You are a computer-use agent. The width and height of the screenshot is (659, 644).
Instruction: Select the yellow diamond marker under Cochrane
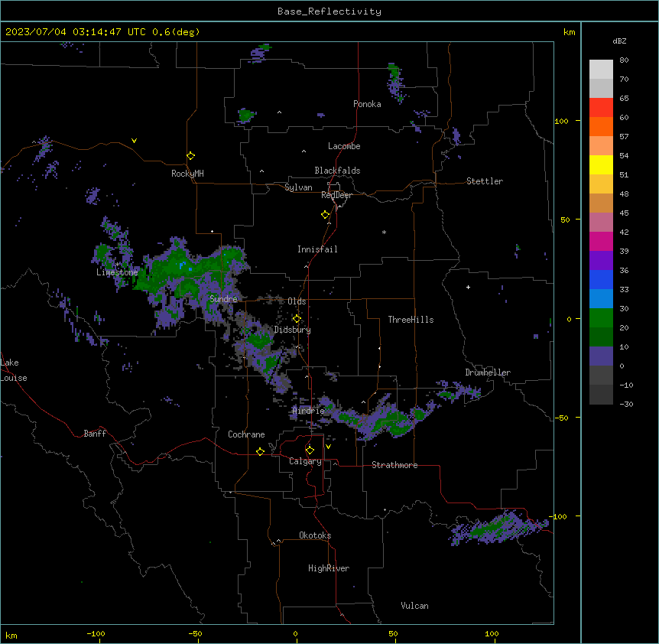pyautogui.click(x=260, y=451)
